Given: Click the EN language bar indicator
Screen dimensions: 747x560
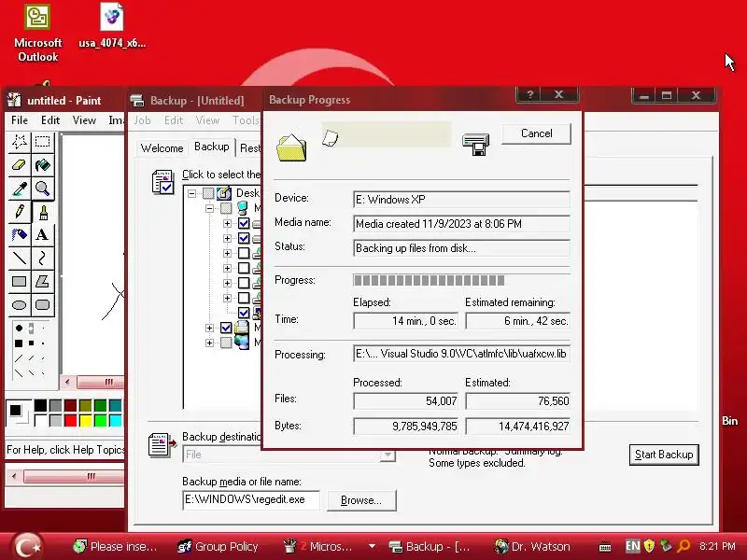Looking at the screenshot, I should [632, 546].
